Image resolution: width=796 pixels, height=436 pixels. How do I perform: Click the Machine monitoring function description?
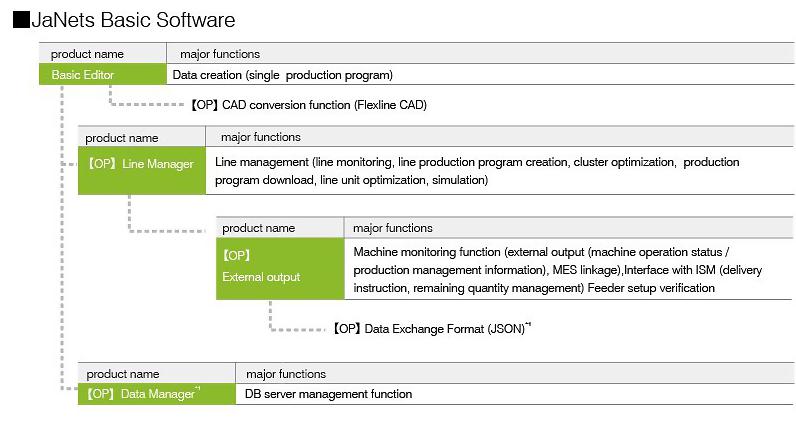click(548, 269)
